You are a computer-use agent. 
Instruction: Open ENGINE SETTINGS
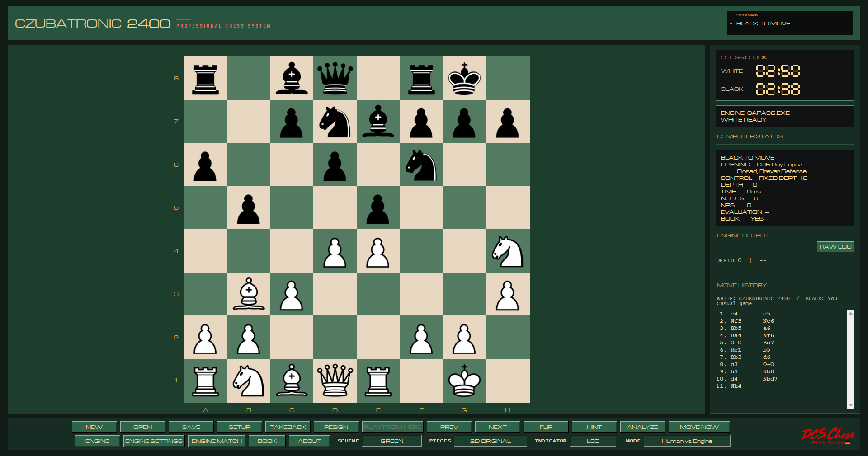coord(154,441)
